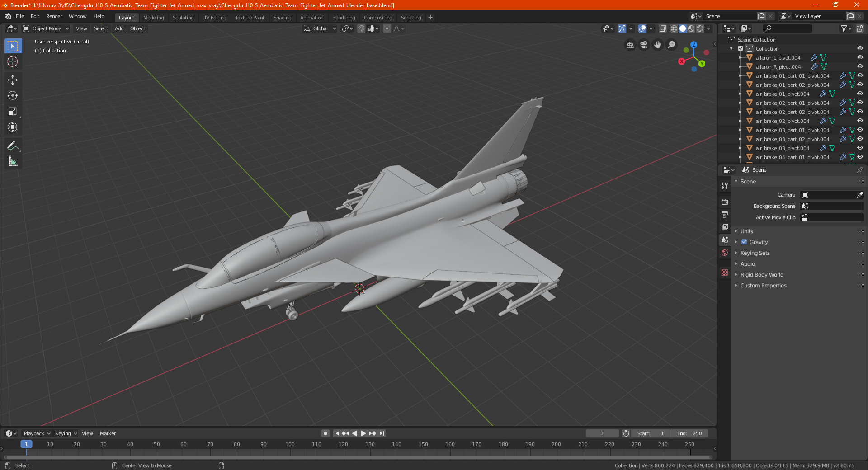Screen dimensions: 868x470
Task: Pin the Scene properties panel
Action: pyautogui.click(x=859, y=170)
